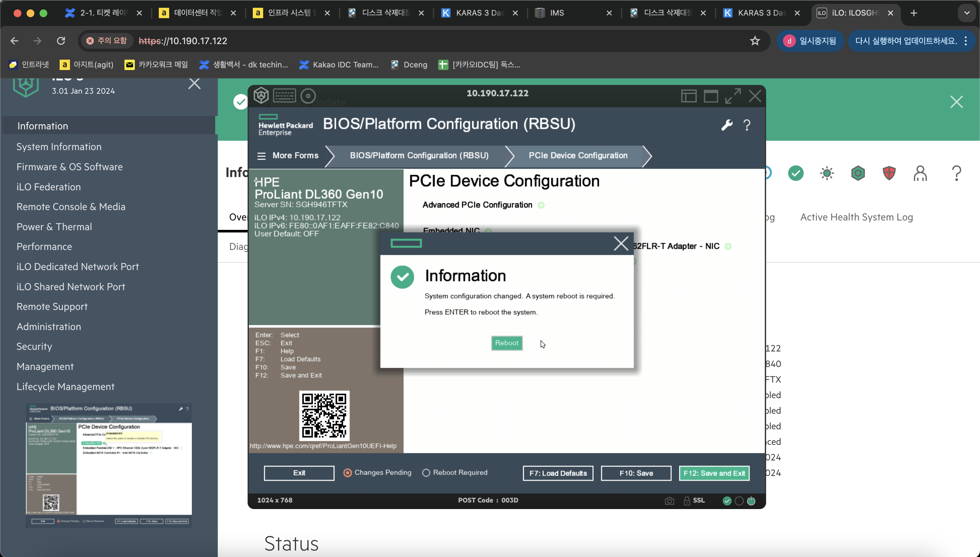
Task: Click the SSL lock icon in console status bar
Action: [687, 501]
